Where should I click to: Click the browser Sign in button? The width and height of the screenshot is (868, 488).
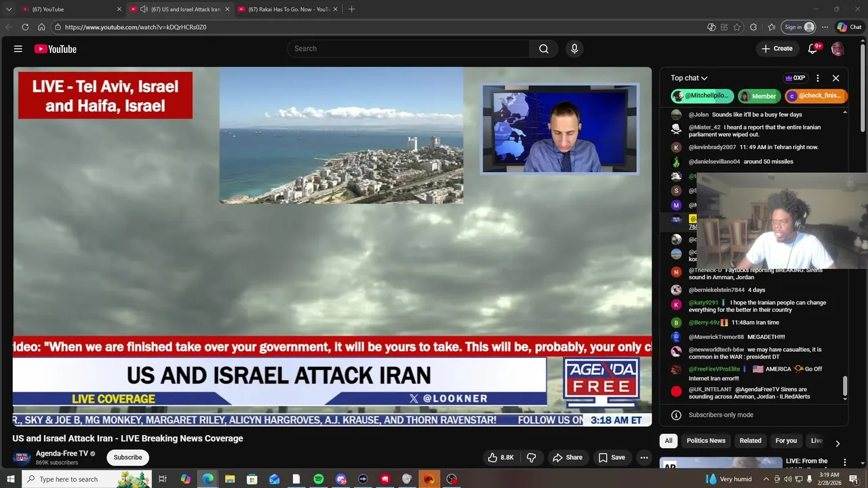(799, 27)
